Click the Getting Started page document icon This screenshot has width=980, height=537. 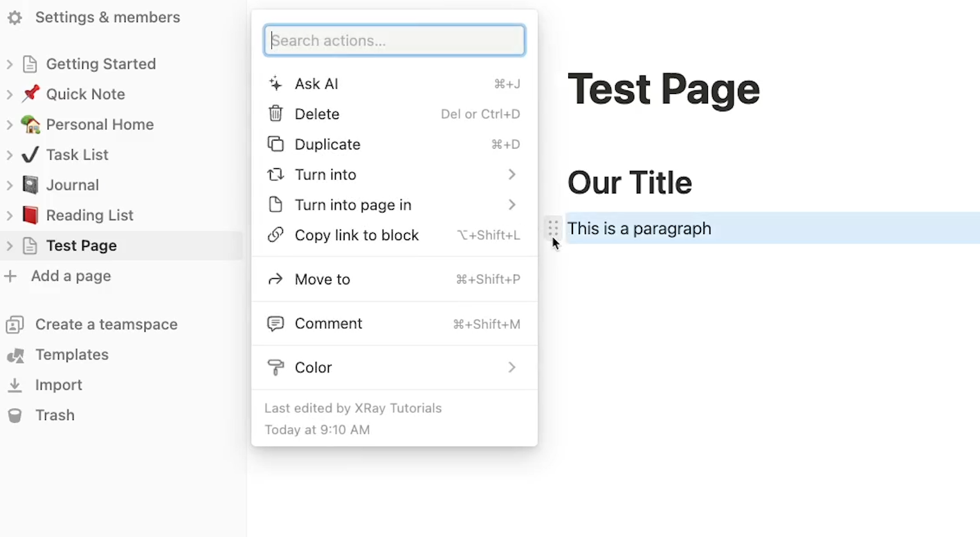[x=30, y=64]
